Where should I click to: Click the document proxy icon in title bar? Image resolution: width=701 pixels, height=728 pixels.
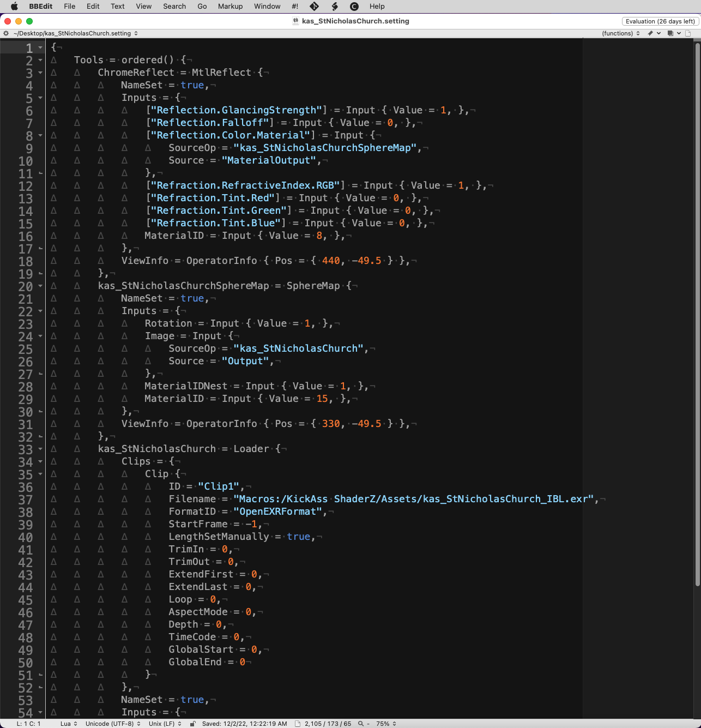pyautogui.click(x=296, y=21)
